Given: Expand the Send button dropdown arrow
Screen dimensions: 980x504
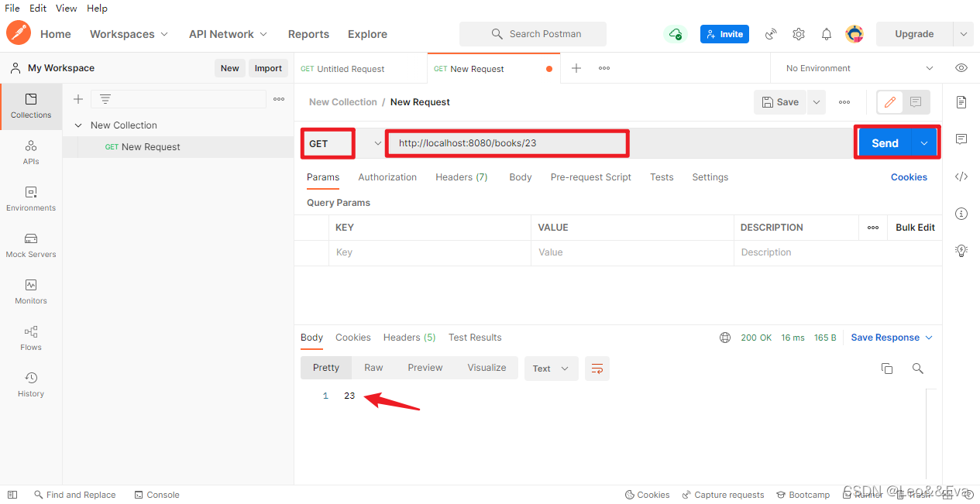Looking at the screenshot, I should [x=924, y=143].
